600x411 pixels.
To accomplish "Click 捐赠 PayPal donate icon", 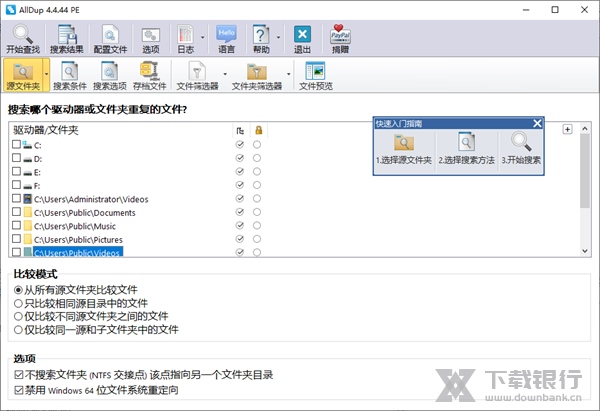I will pyautogui.click(x=340, y=39).
